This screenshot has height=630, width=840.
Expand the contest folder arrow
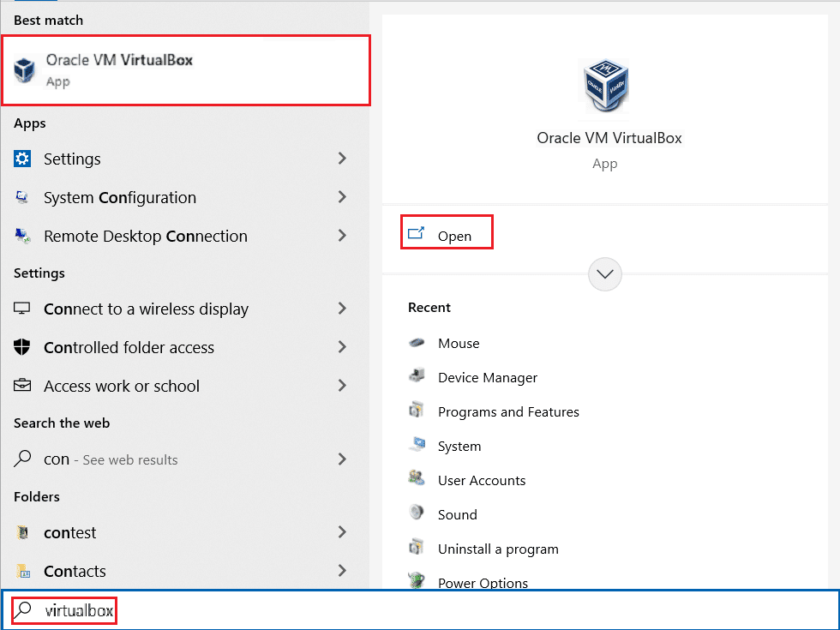342,532
